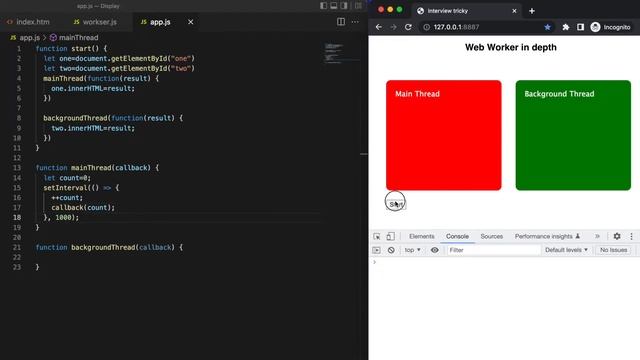The image size is (640, 360).
Task: Open customize layout icon in editor title bar
Action: (x=358, y=6)
